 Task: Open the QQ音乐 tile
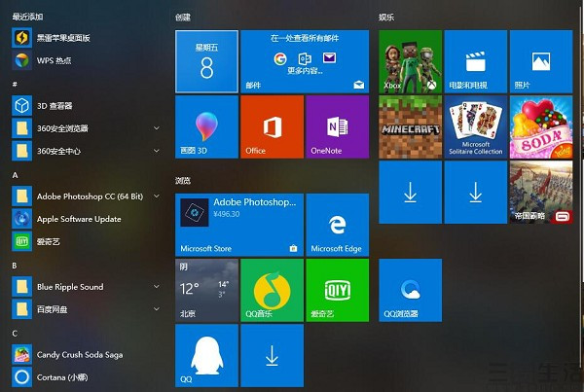coord(272,290)
